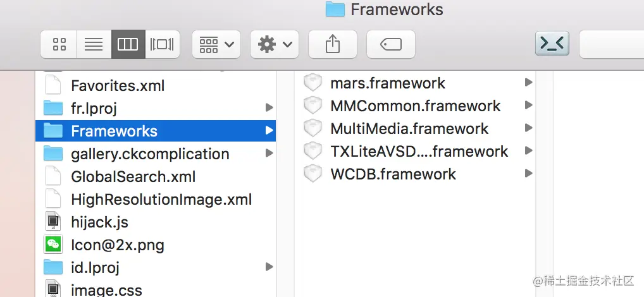Click the TXLiteAVSD framework bundle icon

point(313,150)
